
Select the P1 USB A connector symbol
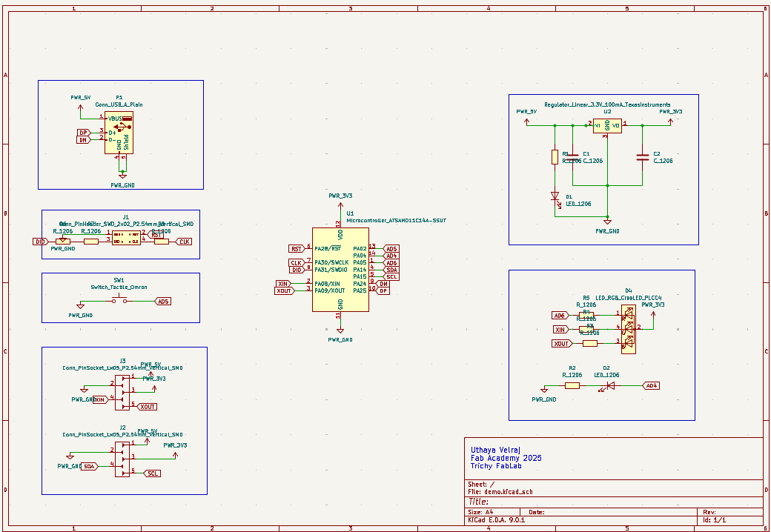[x=119, y=133]
